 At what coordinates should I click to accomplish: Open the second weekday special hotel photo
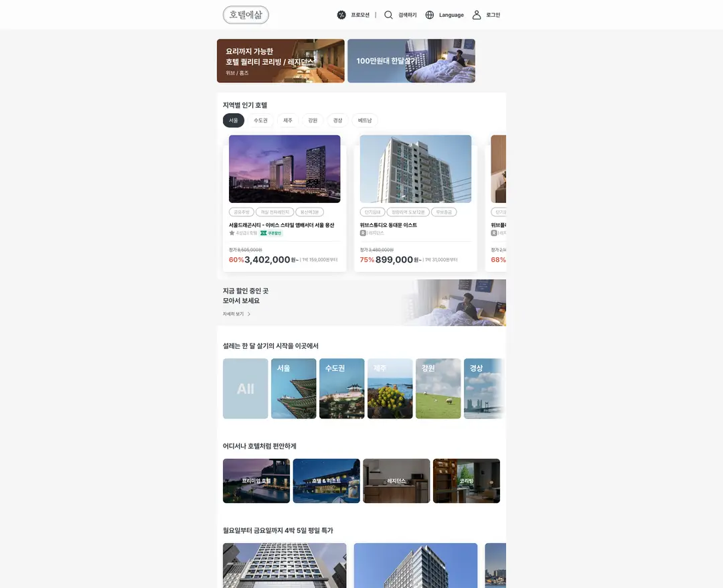pos(416,565)
